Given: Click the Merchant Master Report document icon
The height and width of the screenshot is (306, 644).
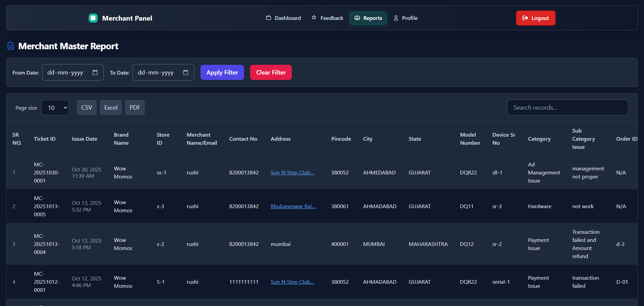Looking at the screenshot, I should pyautogui.click(x=11, y=46).
